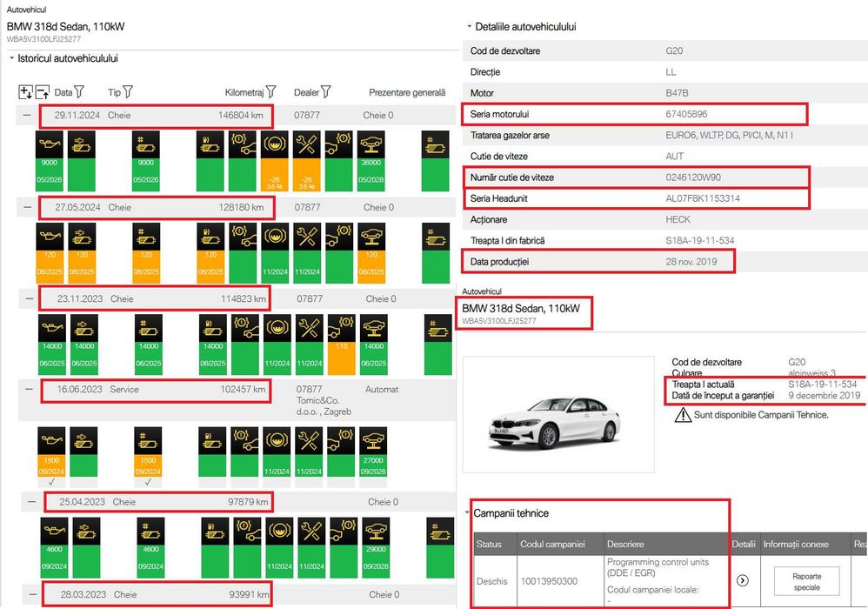
Task: Click engine oil icon in 16.06.2023 entry
Action: (51, 441)
